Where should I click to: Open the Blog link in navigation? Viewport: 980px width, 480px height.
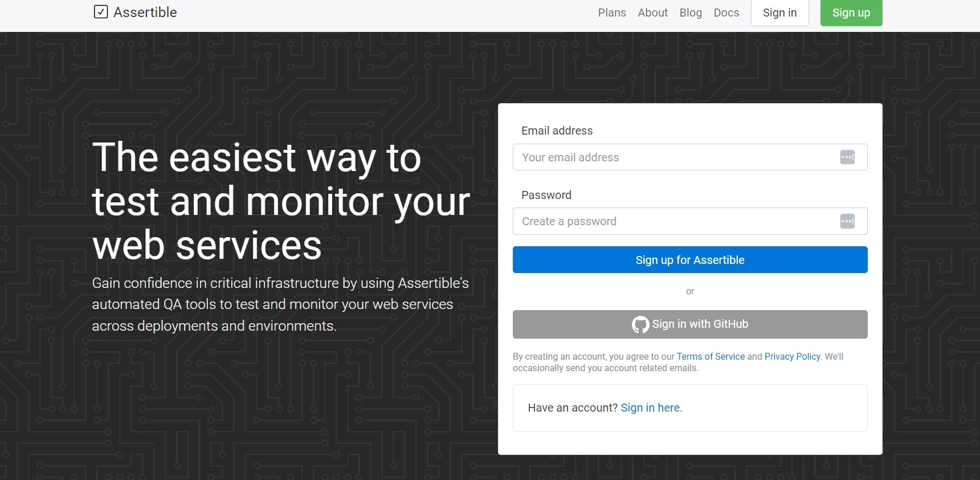(691, 13)
